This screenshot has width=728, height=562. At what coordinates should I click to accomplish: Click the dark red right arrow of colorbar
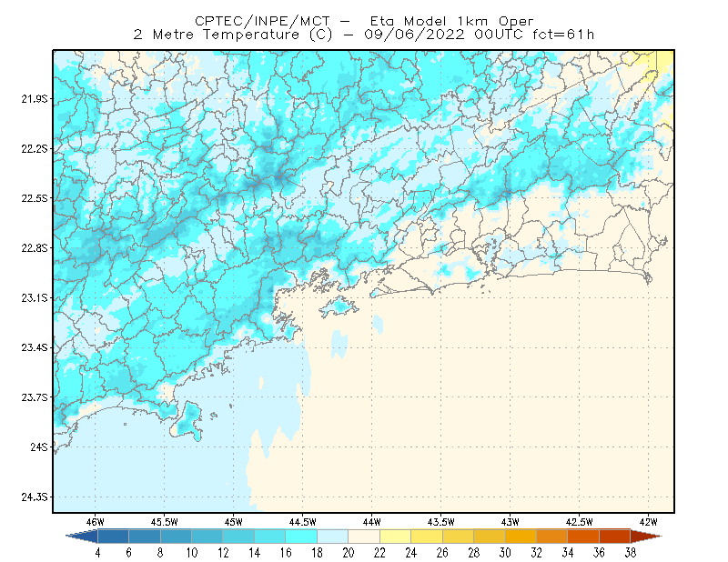(x=645, y=537)
